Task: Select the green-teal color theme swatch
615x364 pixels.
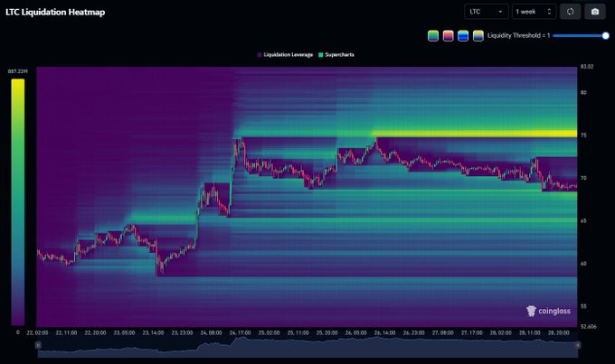Action: [x=433, y=35]
